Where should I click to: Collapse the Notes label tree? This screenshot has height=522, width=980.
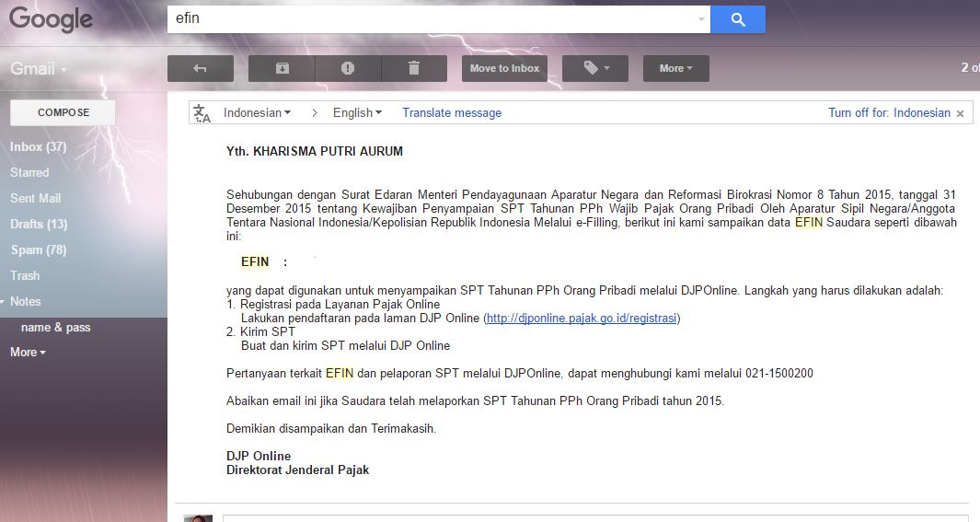[3, 301]
